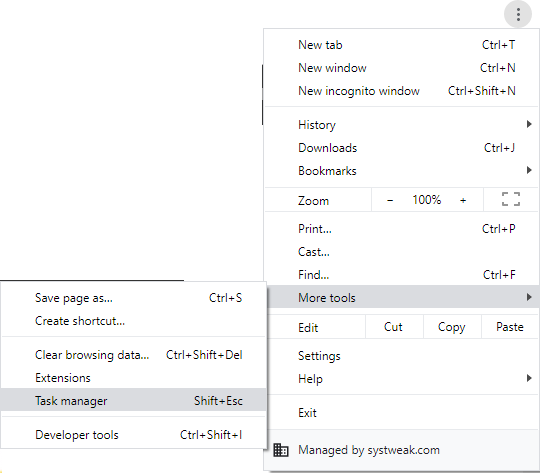Increase zoom with the plus button
The image size is (542, 473).
tap(463, 200)
